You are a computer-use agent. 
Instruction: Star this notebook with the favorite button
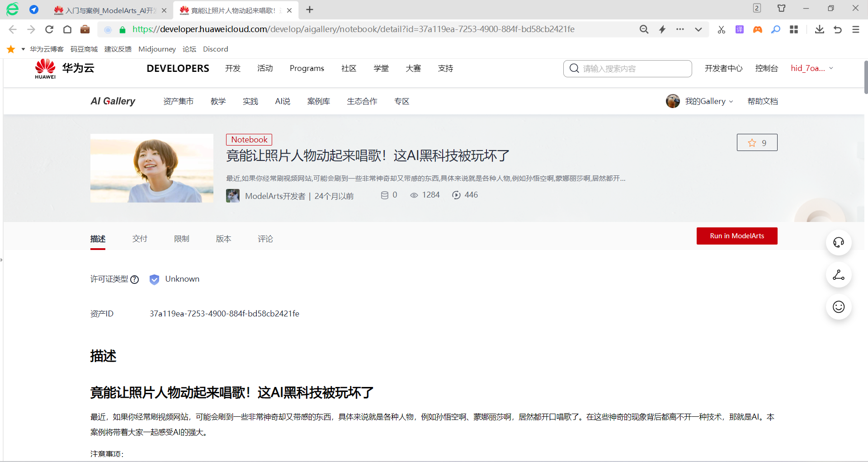click(x=757, y=142)
